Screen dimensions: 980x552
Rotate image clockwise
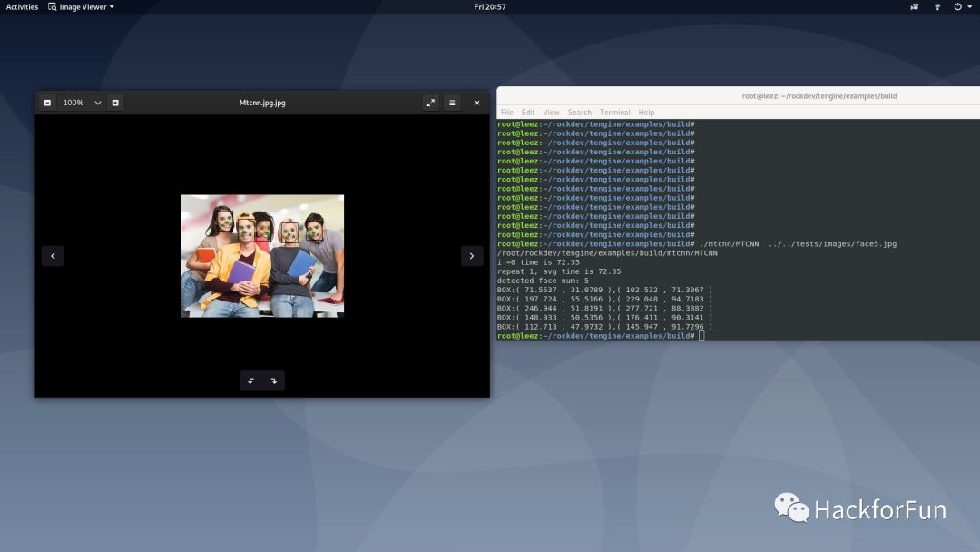[274, 380]
